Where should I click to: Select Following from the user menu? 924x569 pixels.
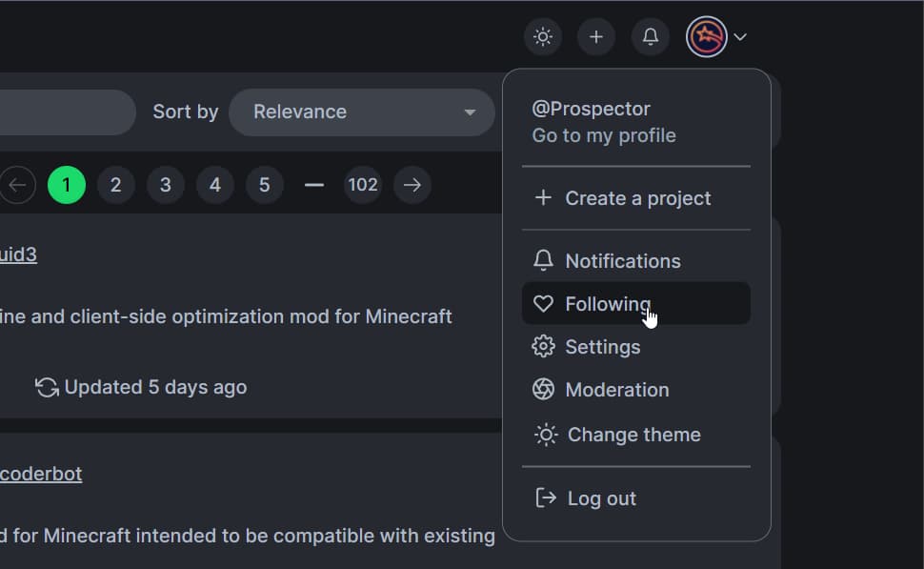point(610,303)
